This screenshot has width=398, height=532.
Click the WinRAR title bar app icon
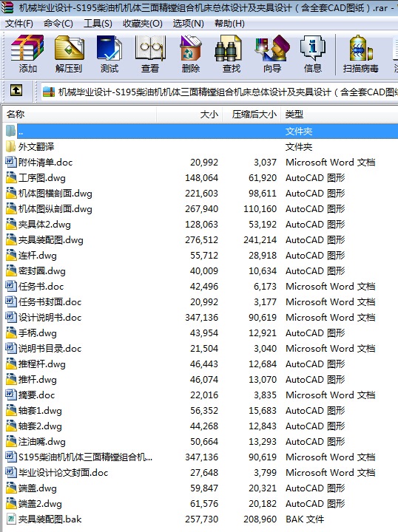tap(7, 7)
